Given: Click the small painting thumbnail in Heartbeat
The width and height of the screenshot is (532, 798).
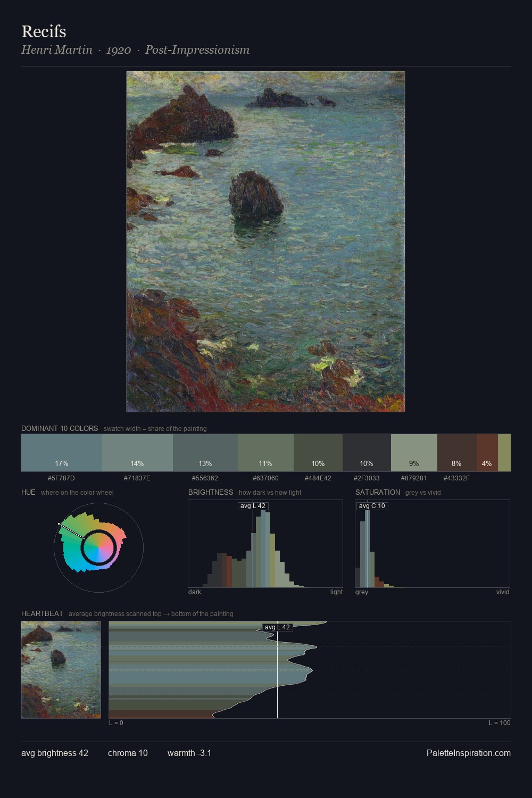Looking at the screenshot, I should tap(61, 670).
